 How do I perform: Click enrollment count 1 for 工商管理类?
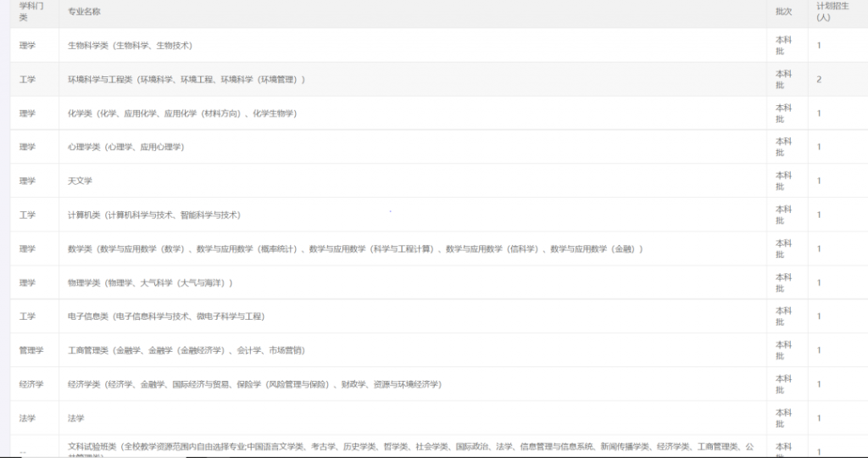(819, 350)
